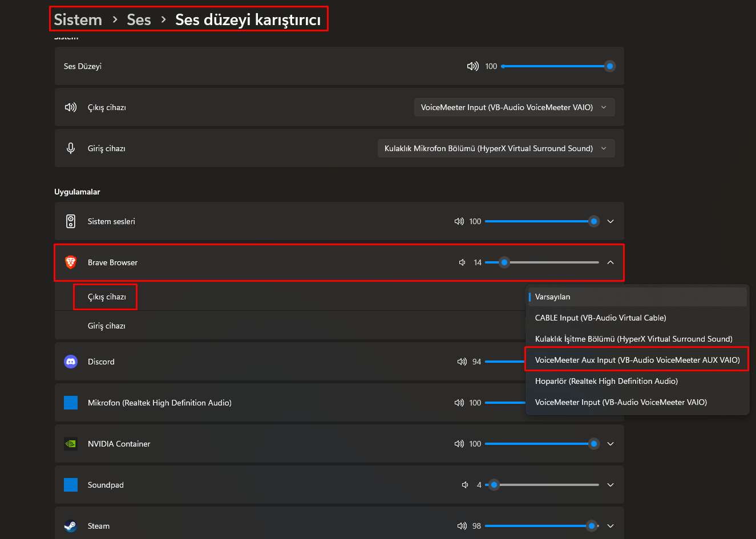Click Brave Browser's volume value 14
756x539 pixels.
pos(478,262)
